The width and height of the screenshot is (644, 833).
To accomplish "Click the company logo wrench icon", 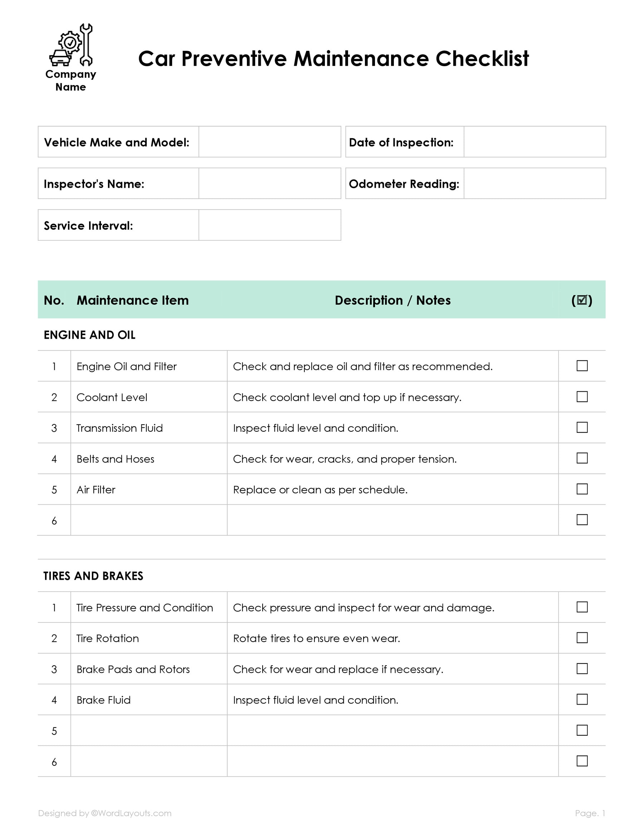I will (71, 45).
